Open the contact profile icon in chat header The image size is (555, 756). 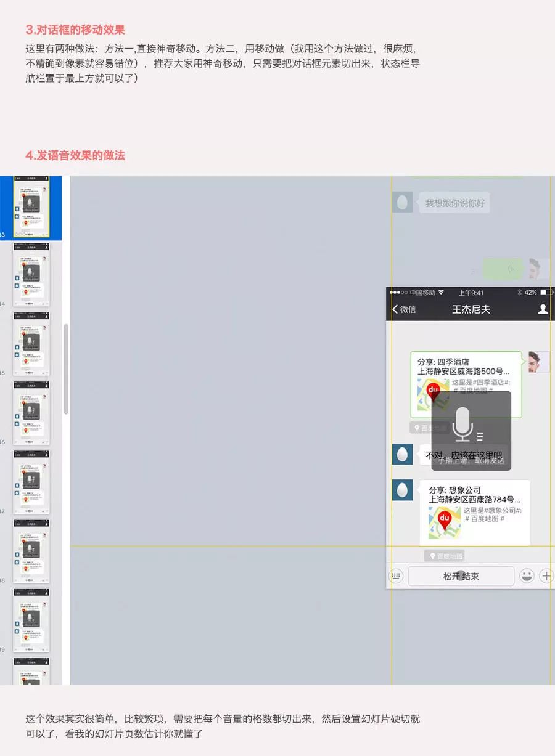(x=543, y=309)
